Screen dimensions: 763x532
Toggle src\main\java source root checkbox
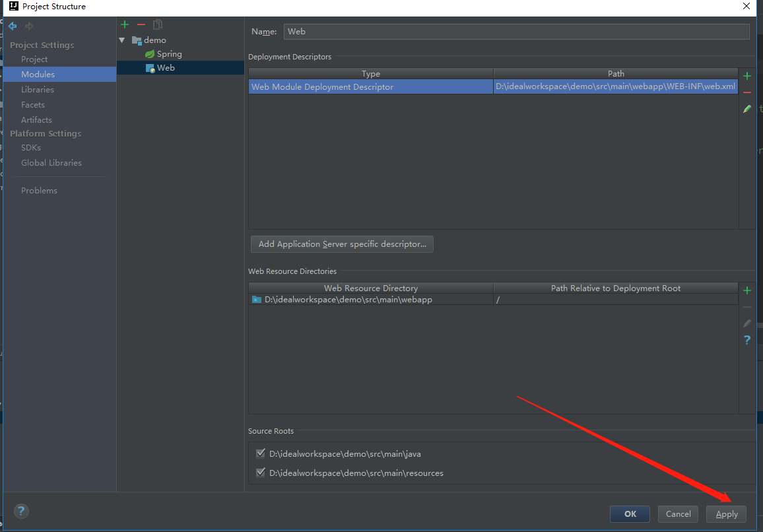[261, 453]
